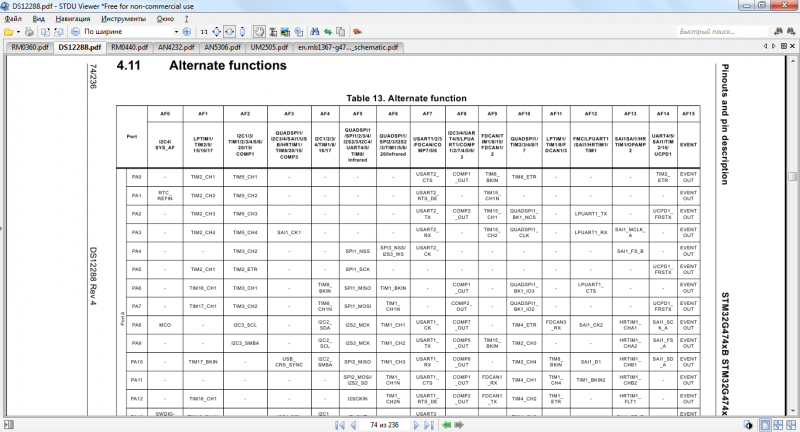This screenshot has height=432, width=800.
Task: Click the Print icon in toolbar
Action: (29, 32)
